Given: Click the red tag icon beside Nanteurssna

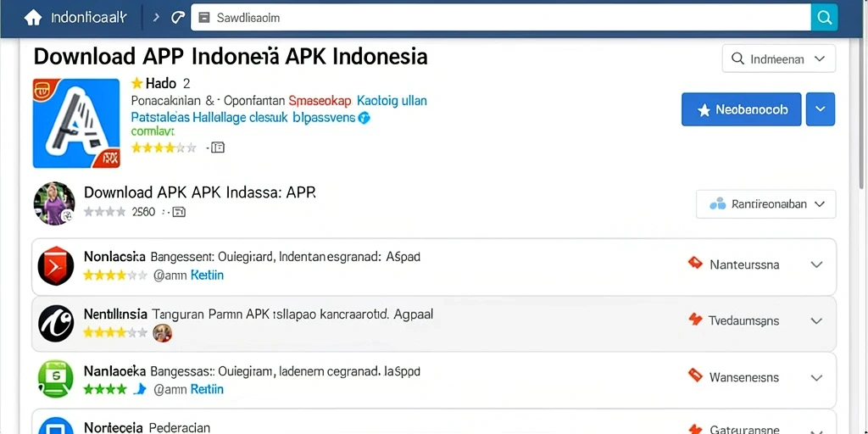Looking at the screenshot, I should coord(695,263).
